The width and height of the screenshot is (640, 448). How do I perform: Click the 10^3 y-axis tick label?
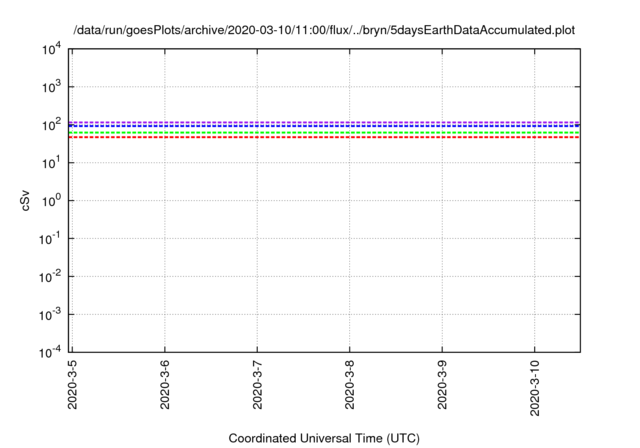click(51, 87)
